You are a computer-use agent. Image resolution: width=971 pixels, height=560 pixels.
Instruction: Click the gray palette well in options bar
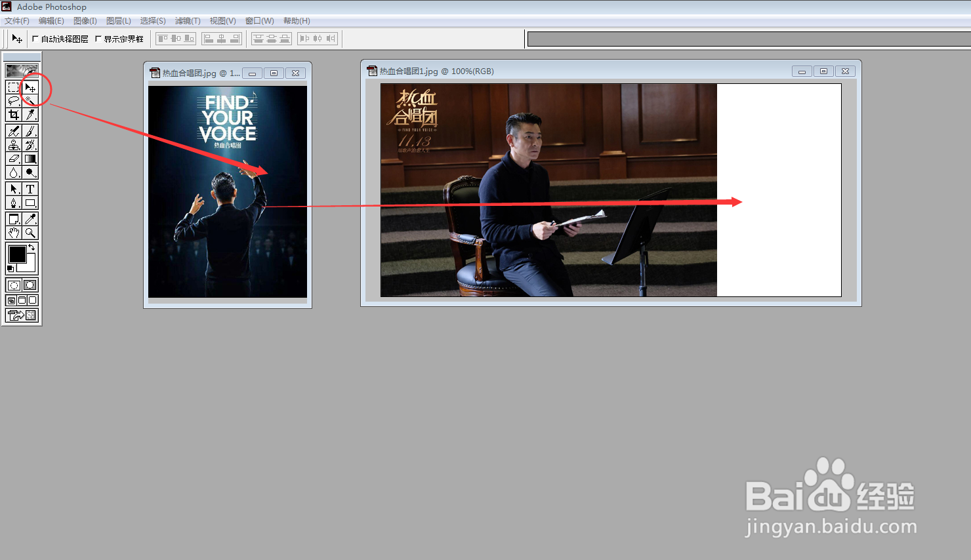tap(749, 39)
